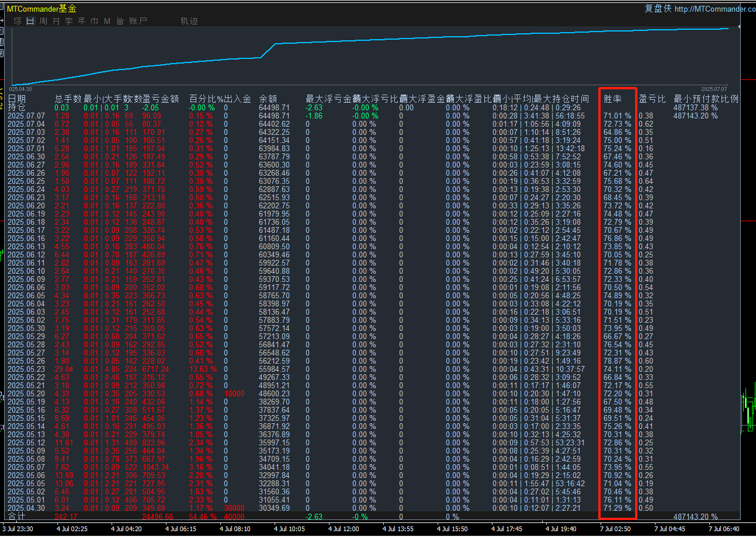Click the 64402.62 balance value
Viewport: 756px width, 537px height.
click(274, 124)
